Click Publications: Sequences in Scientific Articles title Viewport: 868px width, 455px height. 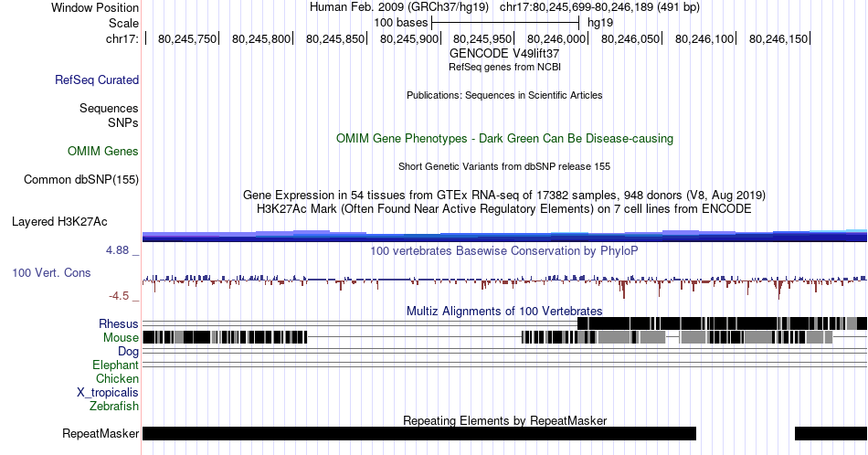[504, 95]
